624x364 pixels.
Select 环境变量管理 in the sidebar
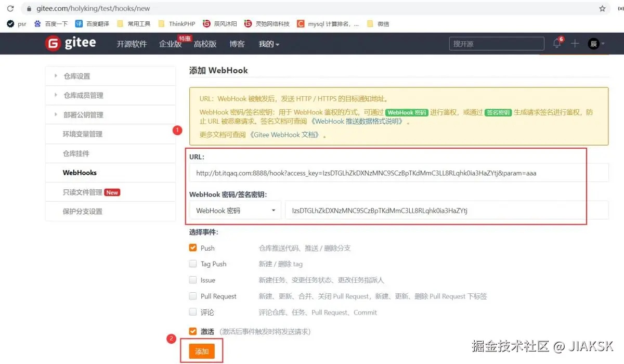[x=110, y=134]
